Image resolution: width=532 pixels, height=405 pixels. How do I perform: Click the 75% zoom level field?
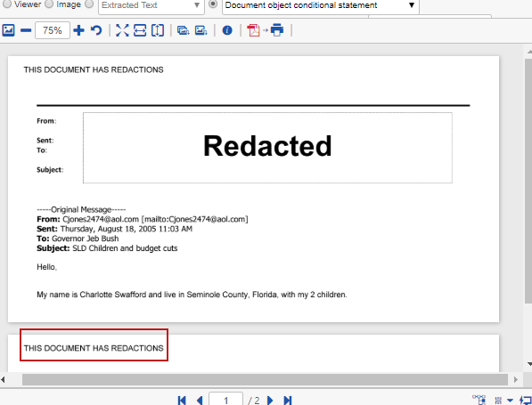click(x=53, y=30)
